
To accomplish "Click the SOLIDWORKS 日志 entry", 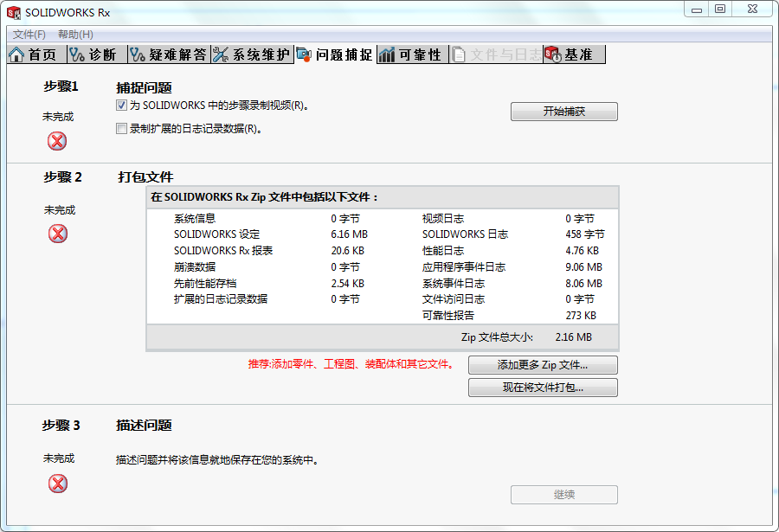I will pyautogui.click(x=465, y=234).
